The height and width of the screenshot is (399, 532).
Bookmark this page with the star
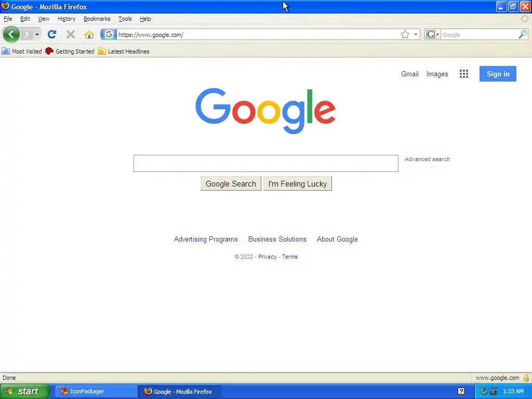click(405, 34)
